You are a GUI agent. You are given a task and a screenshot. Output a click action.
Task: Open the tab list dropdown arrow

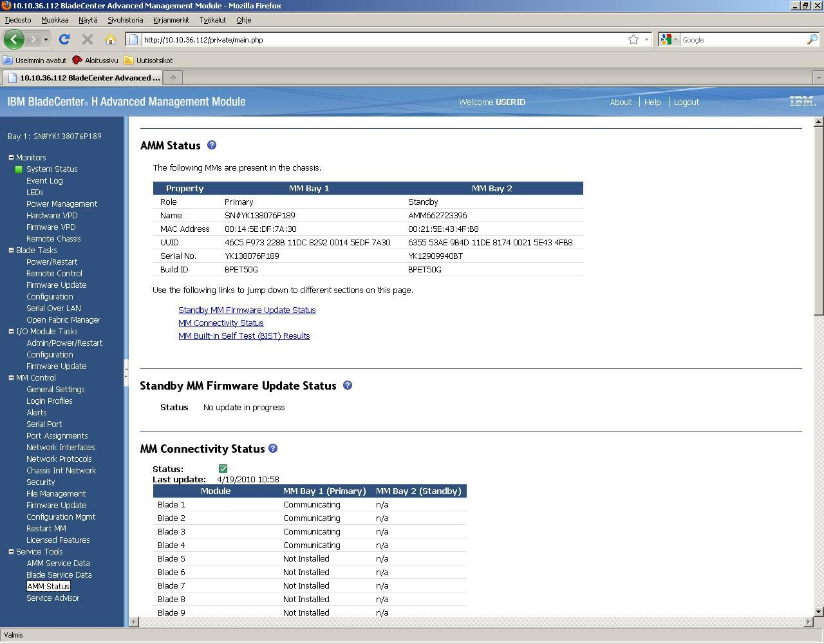pyautogui.click(x=818, y=77)
